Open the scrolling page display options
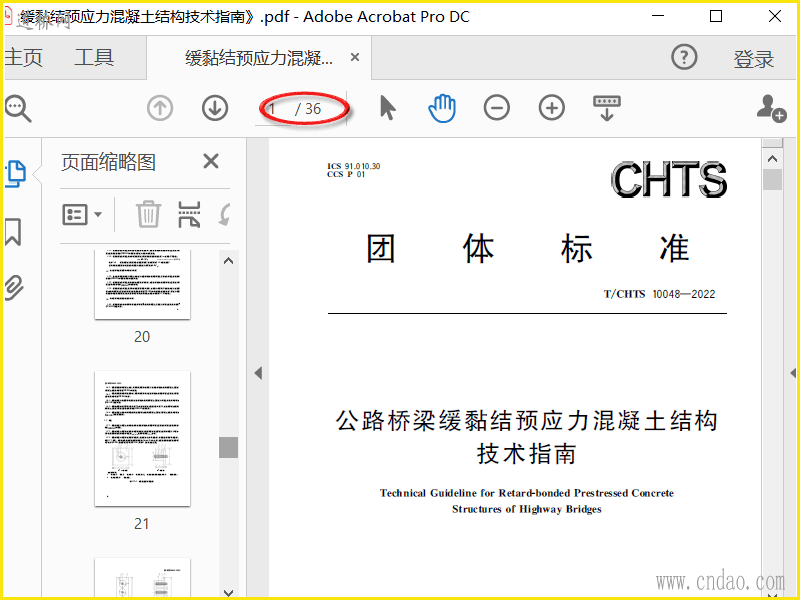The image size is (800, 600). click(607, 108)
